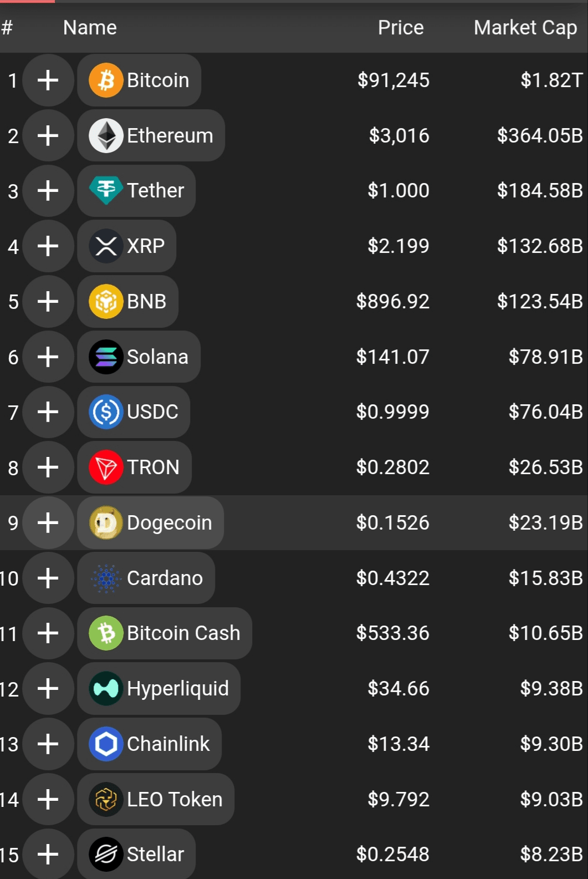Sort the table by Market Cap
Screen dimensions: 588x879
tap(525, 28)
